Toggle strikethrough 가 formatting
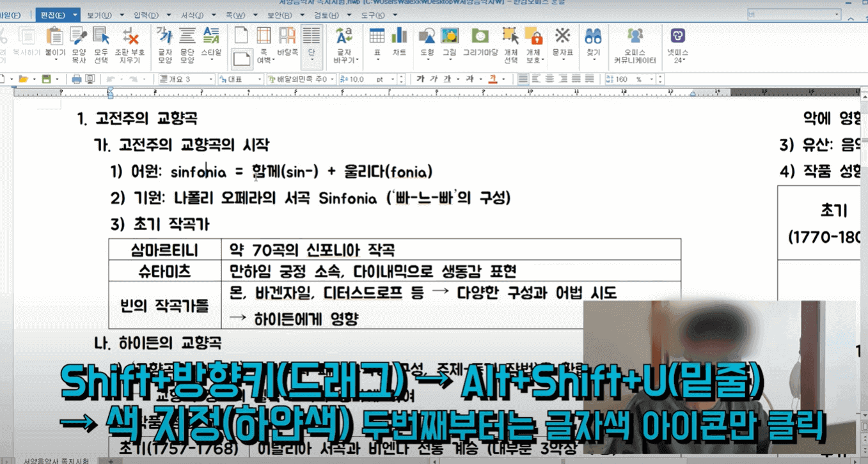The image size is (868, 464). click(x=470, y=79)
